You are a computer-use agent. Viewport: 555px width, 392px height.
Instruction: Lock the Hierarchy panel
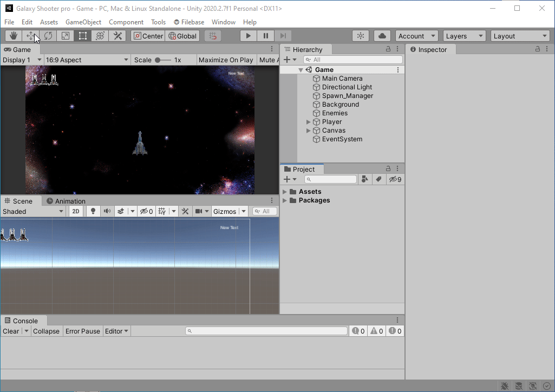[388, 49]
